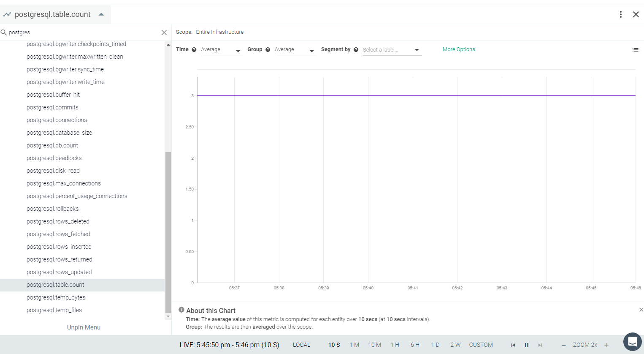Click Unpin Menu button
The height and width of the screenshot is (354, 644).
click(84, 327)
